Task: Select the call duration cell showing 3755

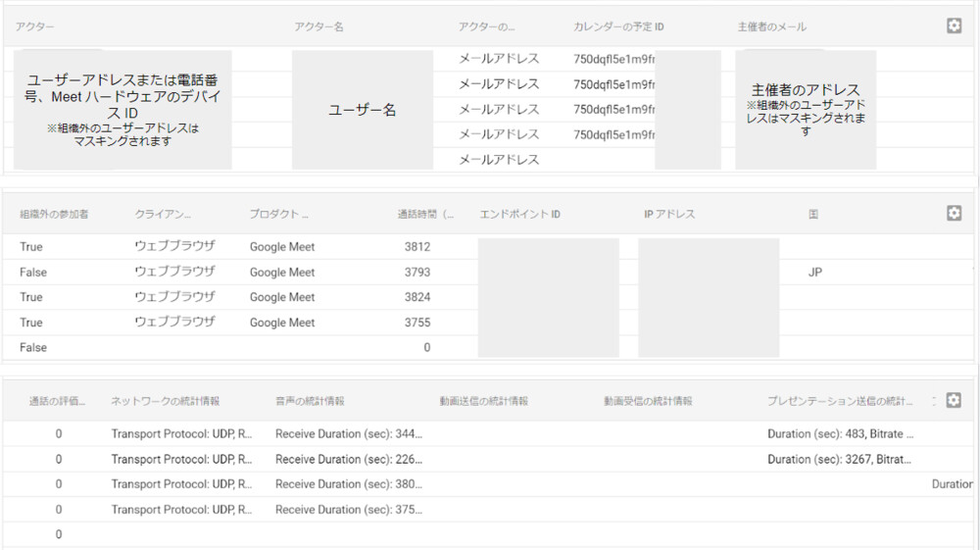Action: coord(416,323)
